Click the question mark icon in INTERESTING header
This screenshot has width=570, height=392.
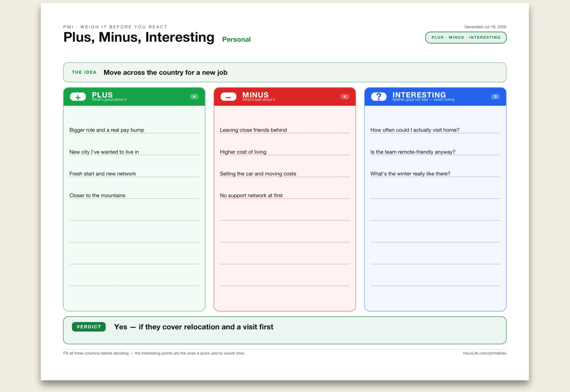coord(379,97)
